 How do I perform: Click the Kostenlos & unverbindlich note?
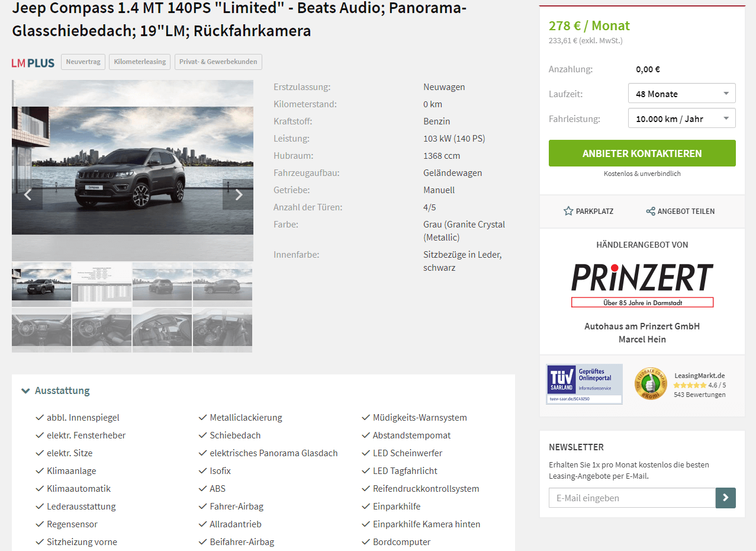click(642, 174)
